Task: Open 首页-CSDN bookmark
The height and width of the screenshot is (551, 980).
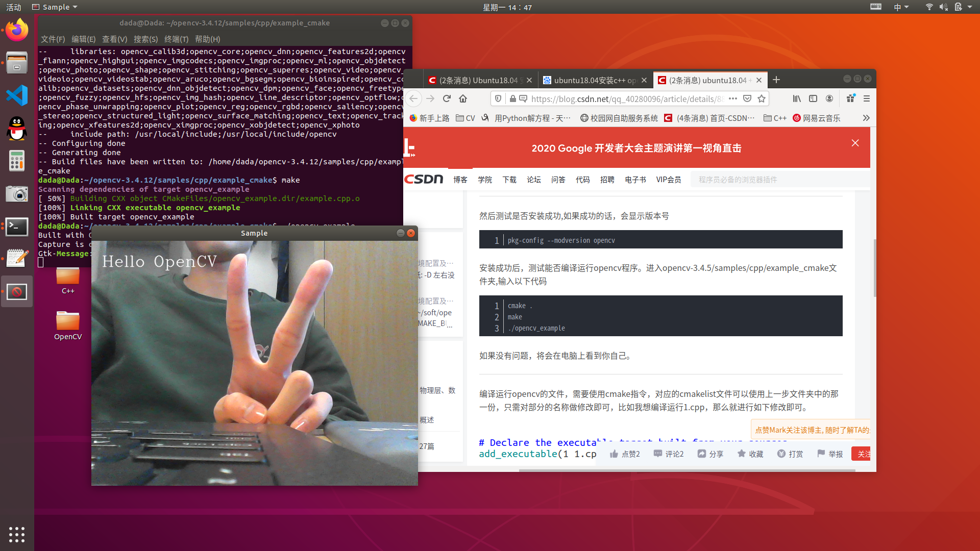Action: (709, 118)
